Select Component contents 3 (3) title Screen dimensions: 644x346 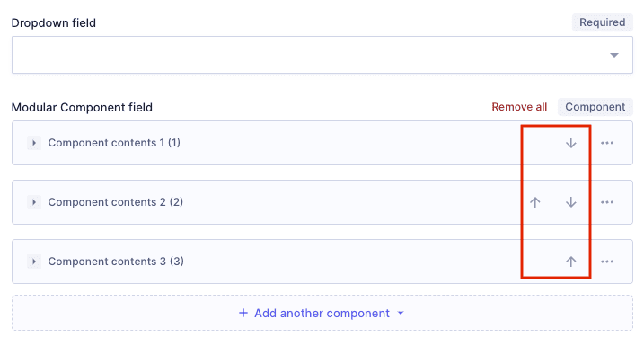(x=116, y=262)
